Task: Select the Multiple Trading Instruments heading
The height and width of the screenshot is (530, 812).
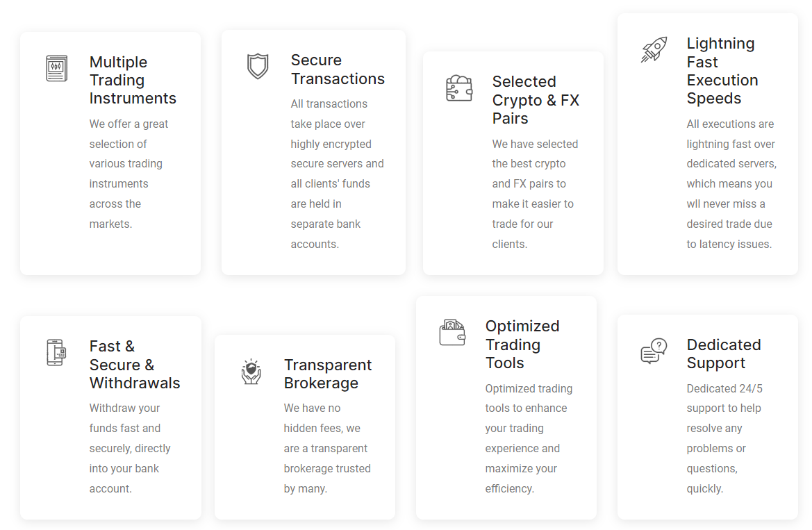Action: pos(133,80)
